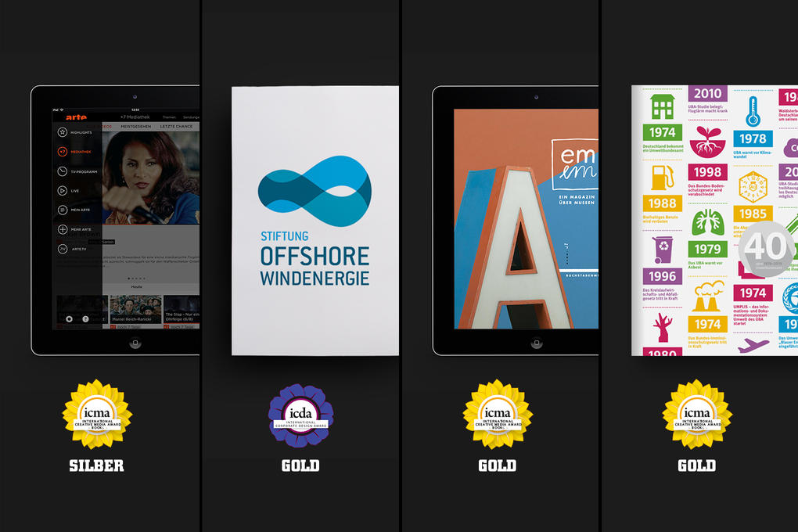This screenshot has width=798, height=532.
Task: Click the purple 1996 year label
Action: pos(663,276)
